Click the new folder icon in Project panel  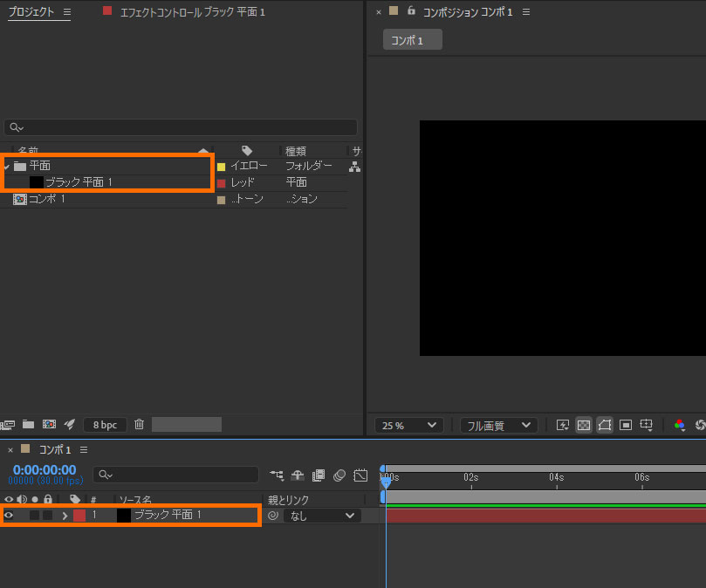tap(28, 425)
